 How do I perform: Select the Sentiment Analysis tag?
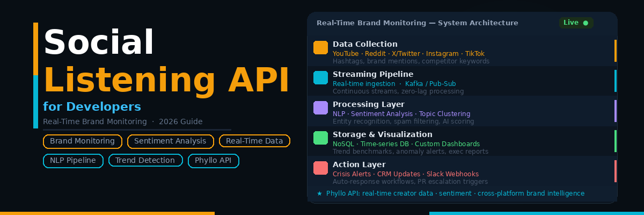170,141
